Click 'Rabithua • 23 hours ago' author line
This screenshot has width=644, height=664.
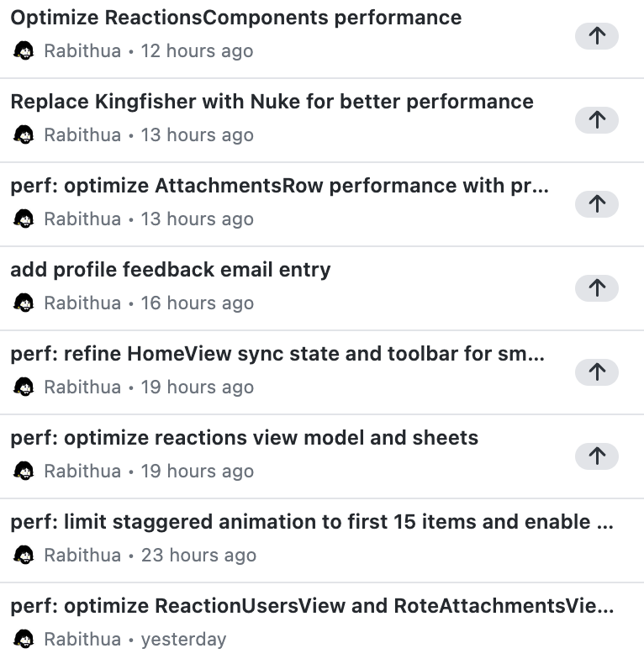pos(150,556)
